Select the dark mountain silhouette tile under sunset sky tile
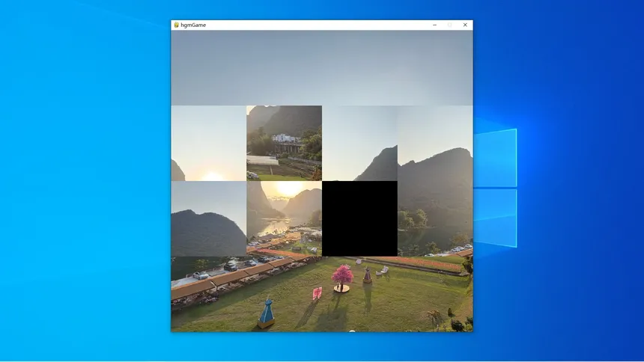This screenshot has width=644, height=362. coord(209,218)
